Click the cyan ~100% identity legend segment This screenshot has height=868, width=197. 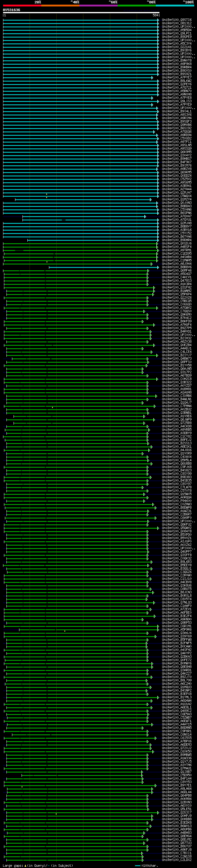(175, 6)
